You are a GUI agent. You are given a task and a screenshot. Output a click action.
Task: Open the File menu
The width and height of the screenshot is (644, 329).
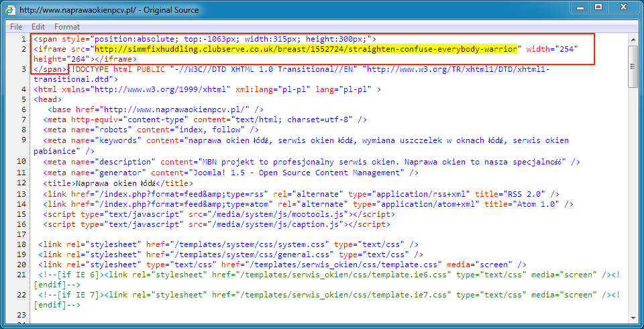pyautogui.click(x=16, y=27)
